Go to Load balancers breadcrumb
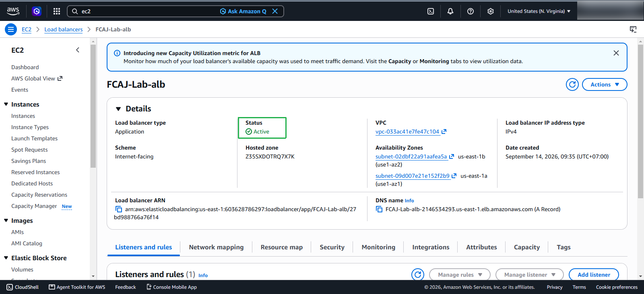The height and width of the screenshot is (294, 644). coord(64,29)
